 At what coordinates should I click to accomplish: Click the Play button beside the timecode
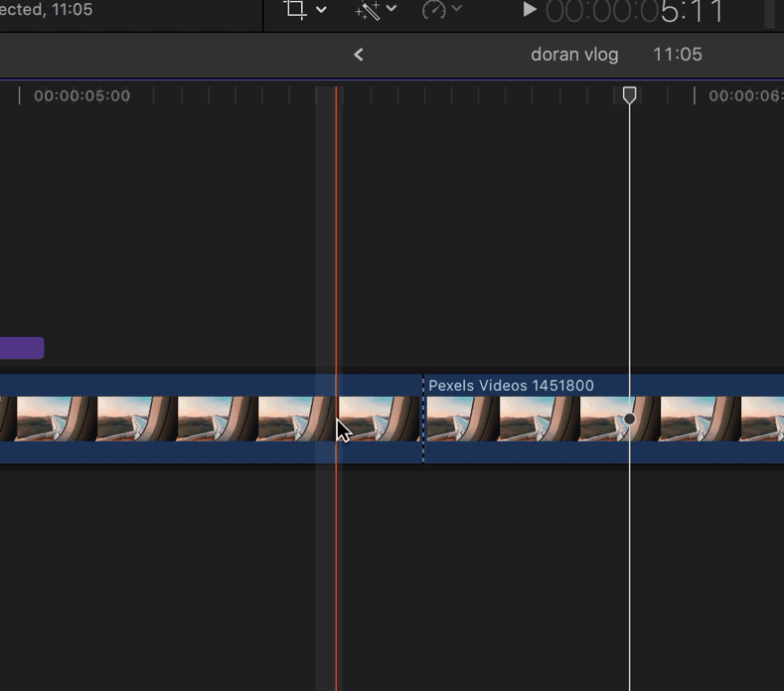pyautogui.click(x=530, y=10)
